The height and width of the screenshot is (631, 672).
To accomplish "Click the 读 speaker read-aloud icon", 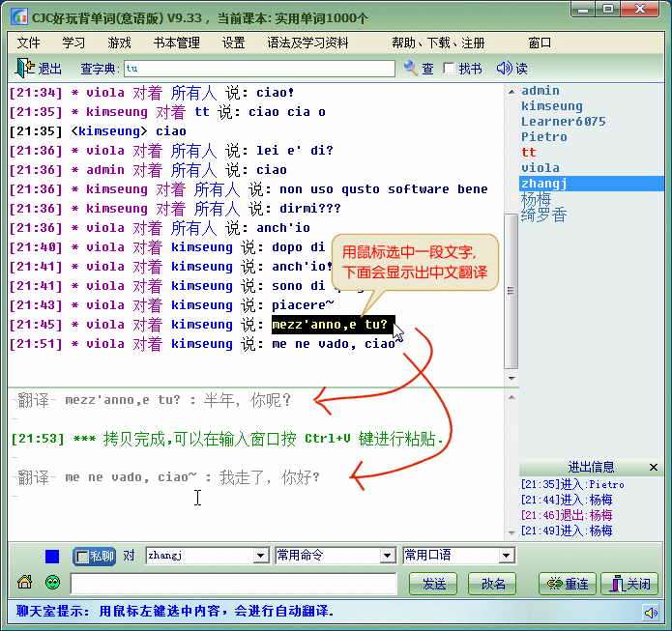I will [x=504, y=69].
